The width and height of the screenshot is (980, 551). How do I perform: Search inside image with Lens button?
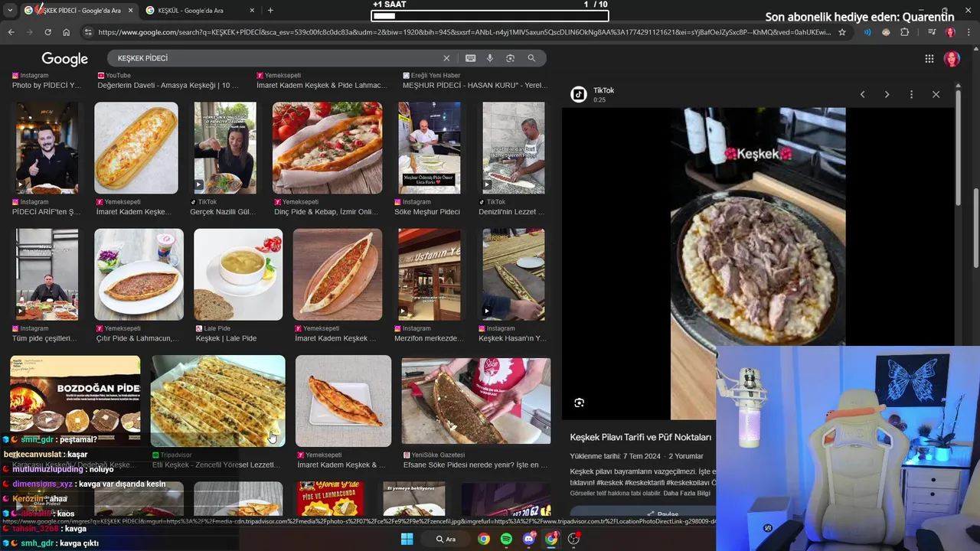click(x=579, y=403)
